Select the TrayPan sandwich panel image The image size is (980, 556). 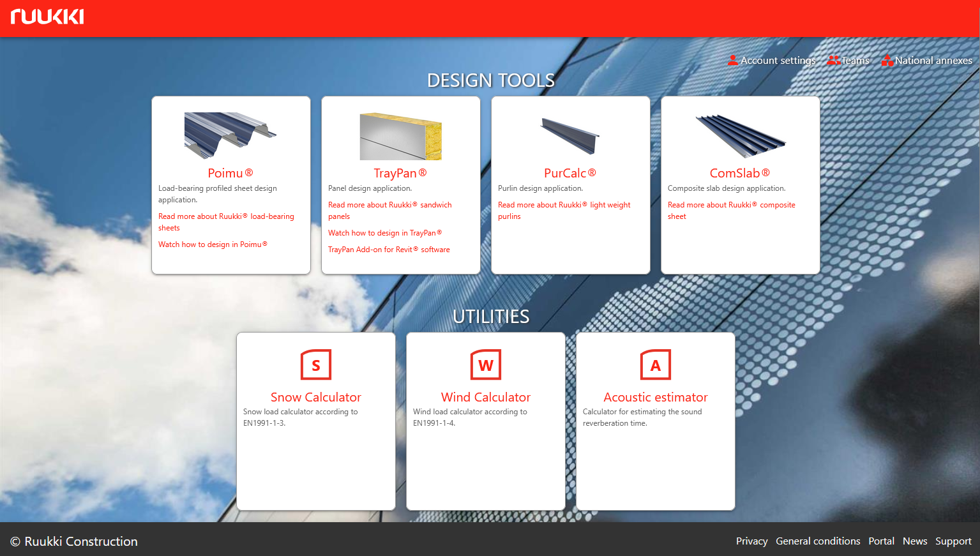pyautogui.click(x=400, y=137)
